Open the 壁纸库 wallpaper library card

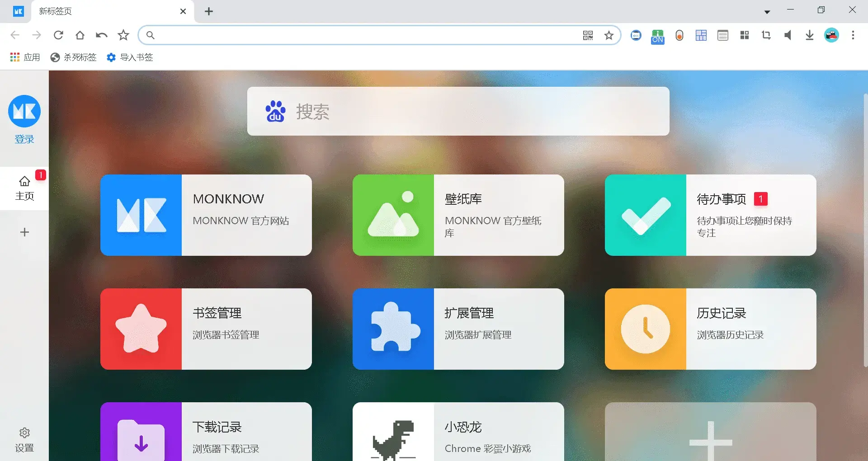(x=458, y=215)
